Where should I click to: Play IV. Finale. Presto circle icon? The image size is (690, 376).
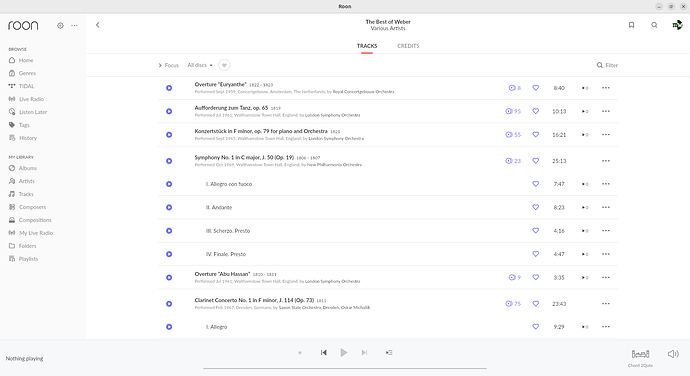[x=169, y=254]
